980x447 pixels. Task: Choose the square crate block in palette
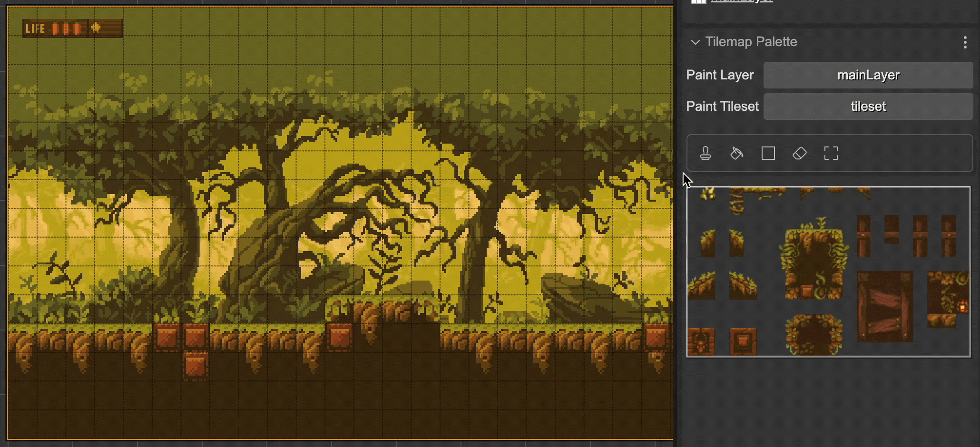point(743,341)
